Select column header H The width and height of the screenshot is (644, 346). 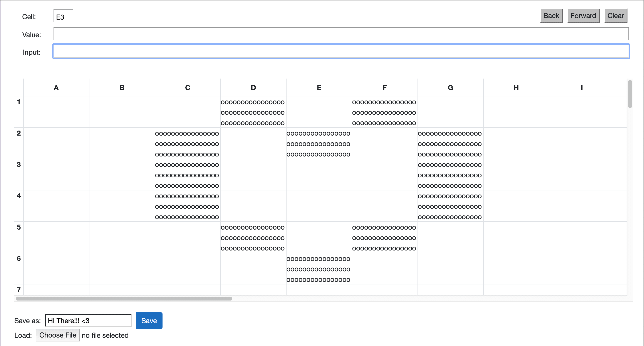coord(516,87)
